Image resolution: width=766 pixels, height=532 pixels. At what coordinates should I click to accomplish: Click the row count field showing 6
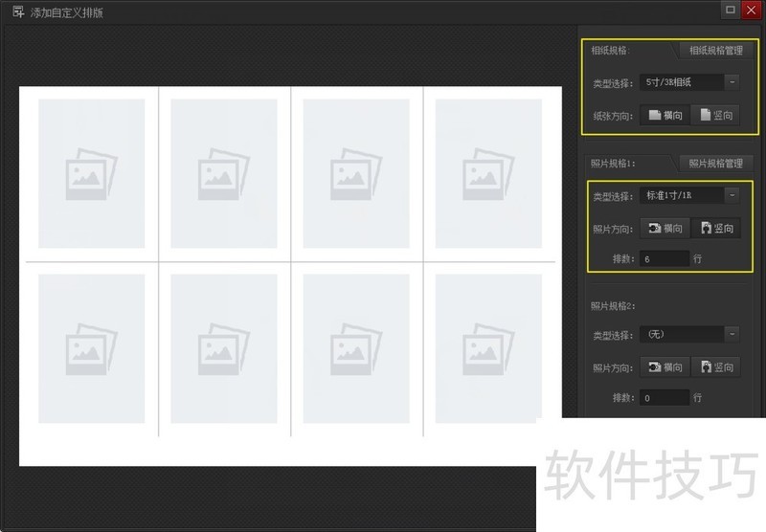click(x=665, y=258)
